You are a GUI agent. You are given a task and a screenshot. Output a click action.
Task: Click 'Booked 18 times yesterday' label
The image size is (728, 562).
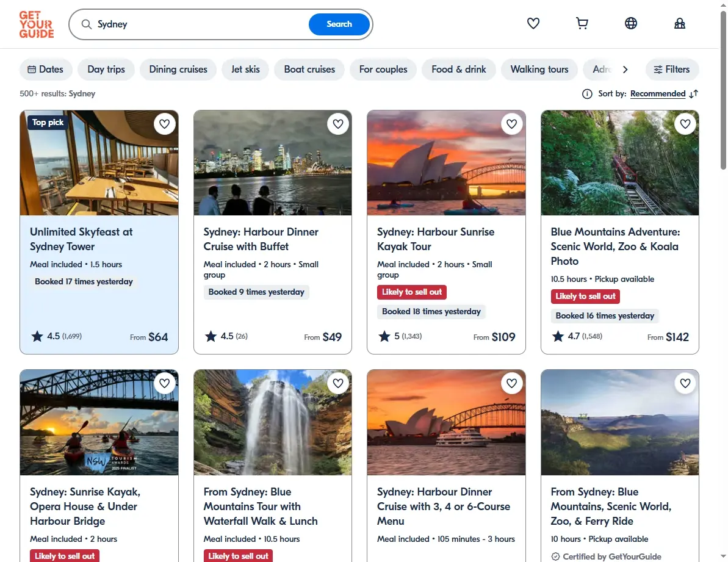(431, 311)
